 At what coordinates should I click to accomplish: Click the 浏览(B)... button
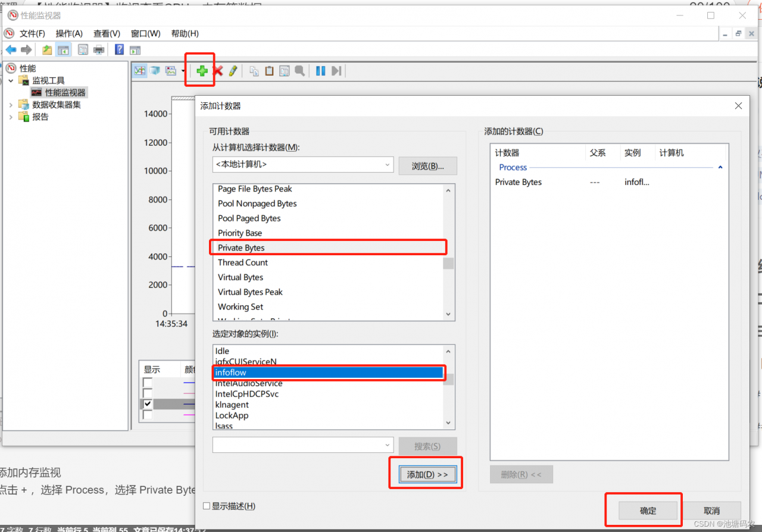coord(428,166)
